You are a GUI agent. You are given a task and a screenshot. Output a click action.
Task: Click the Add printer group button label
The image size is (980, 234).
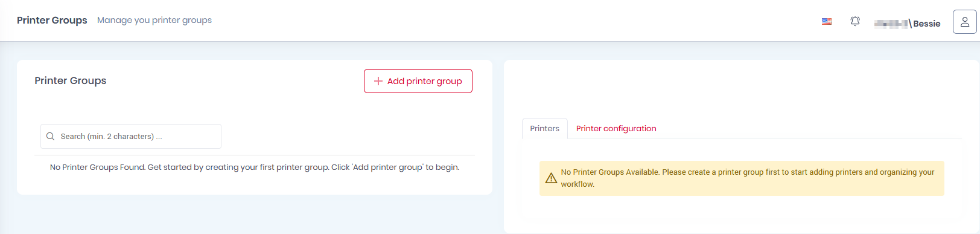425,81
